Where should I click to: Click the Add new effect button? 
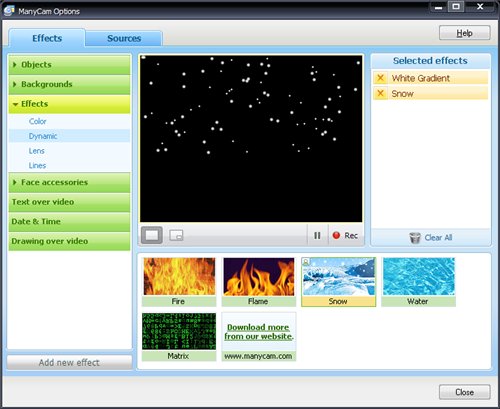(69, 362)
